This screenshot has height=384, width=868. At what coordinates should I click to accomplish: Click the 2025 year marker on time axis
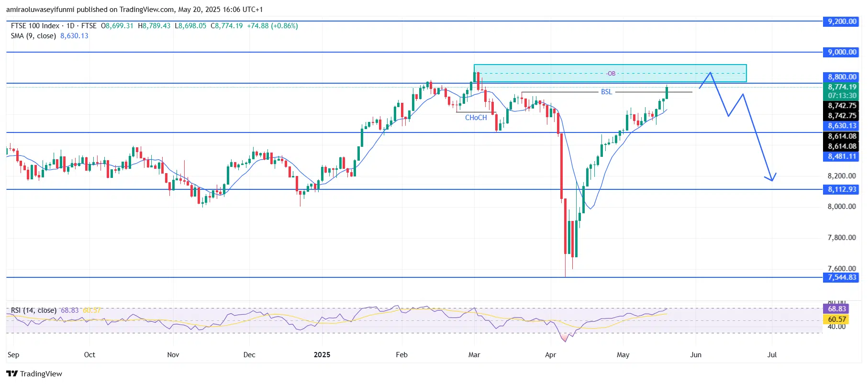tap(322, 355)
